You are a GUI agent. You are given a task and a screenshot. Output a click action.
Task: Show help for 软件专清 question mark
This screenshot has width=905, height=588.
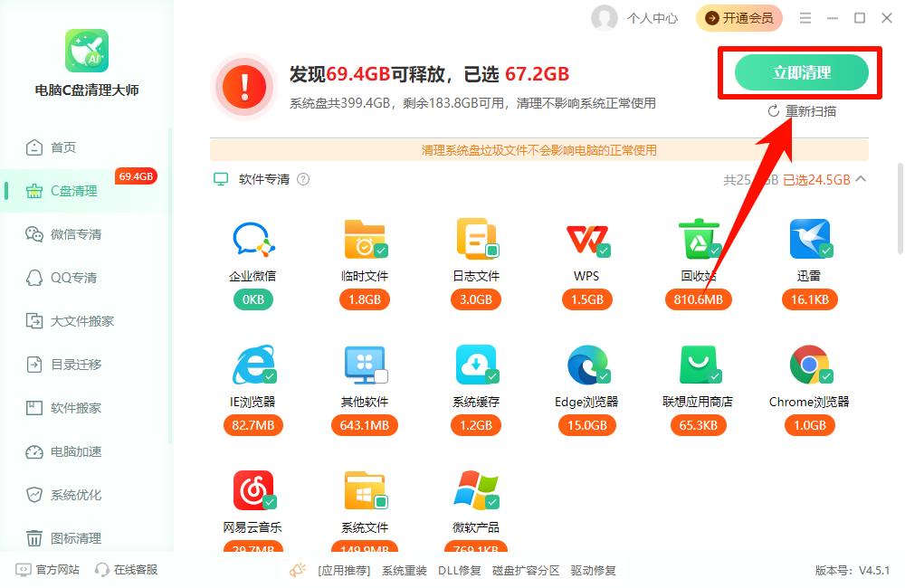click(303, 179)
